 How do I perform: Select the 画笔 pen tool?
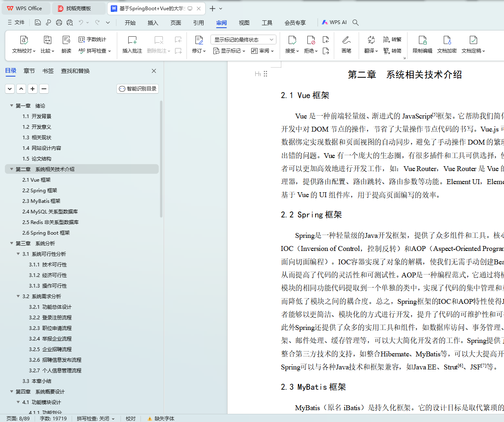(346, 45)
